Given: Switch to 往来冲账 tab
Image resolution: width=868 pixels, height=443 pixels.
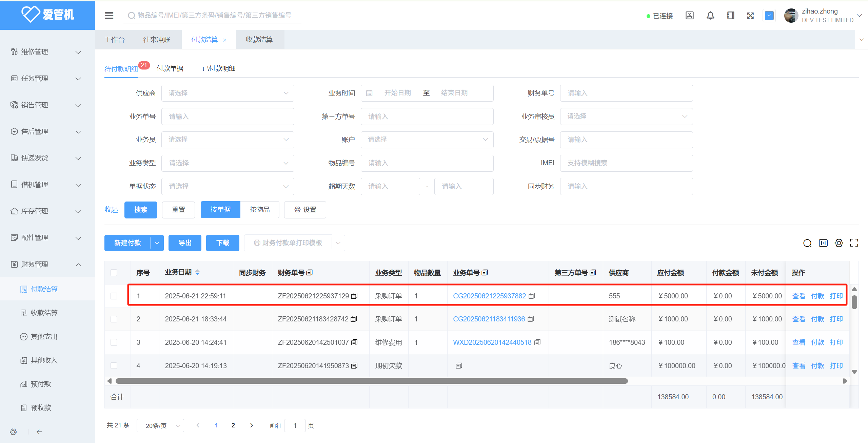Looking at the screenshot, I should tap(157, 40).
